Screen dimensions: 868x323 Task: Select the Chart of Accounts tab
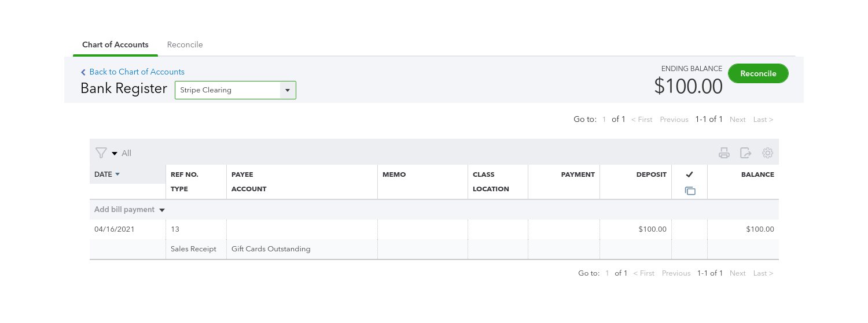pos(115,44)
